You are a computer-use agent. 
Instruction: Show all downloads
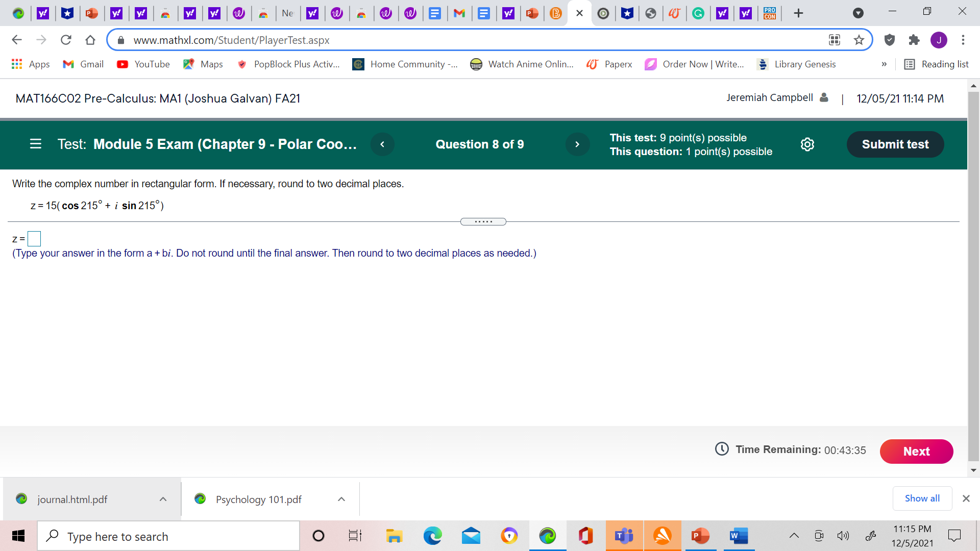922,498
